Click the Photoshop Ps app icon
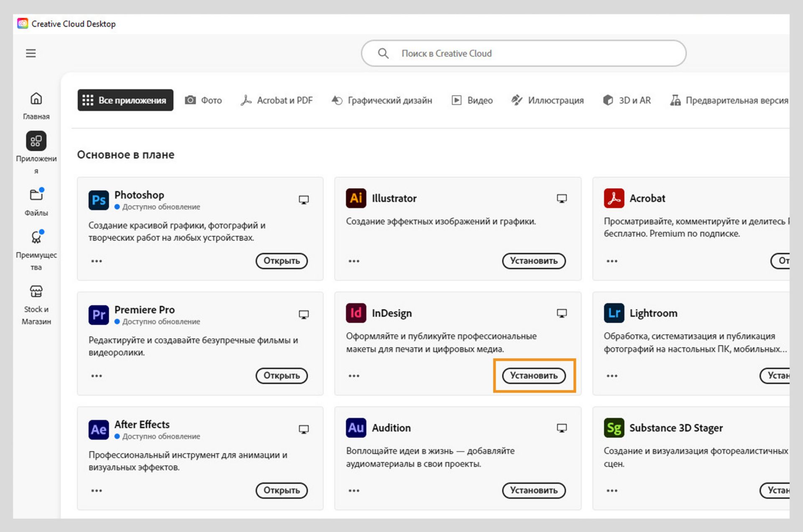This screenshot has height=532, width=803. coord(99,200)
